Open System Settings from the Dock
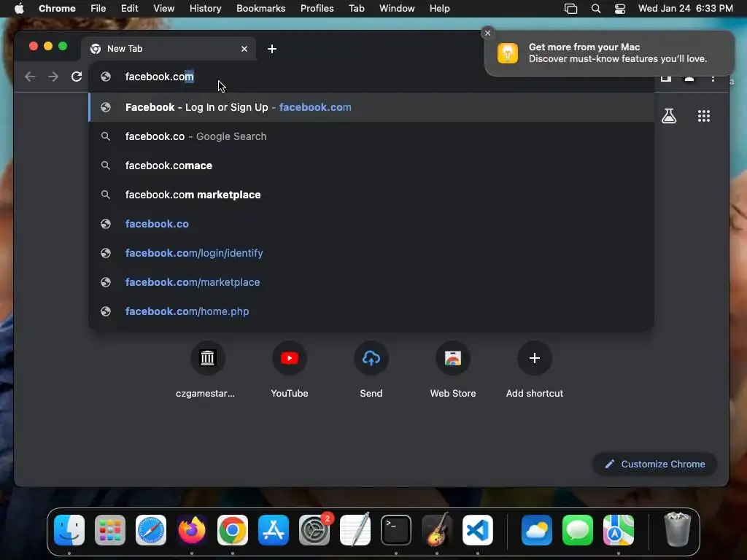Viewport: 747px width, 560px height. tap(314, 530)
